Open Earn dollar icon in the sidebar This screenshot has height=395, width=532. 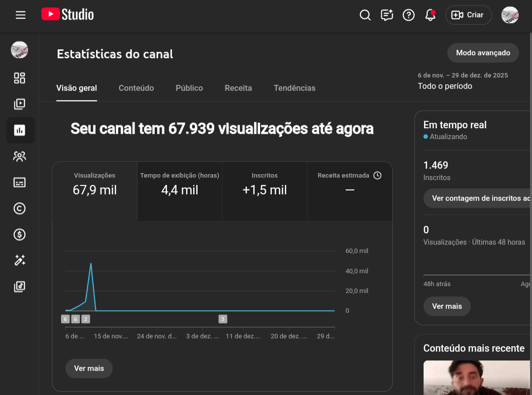[x=20, y=235]
